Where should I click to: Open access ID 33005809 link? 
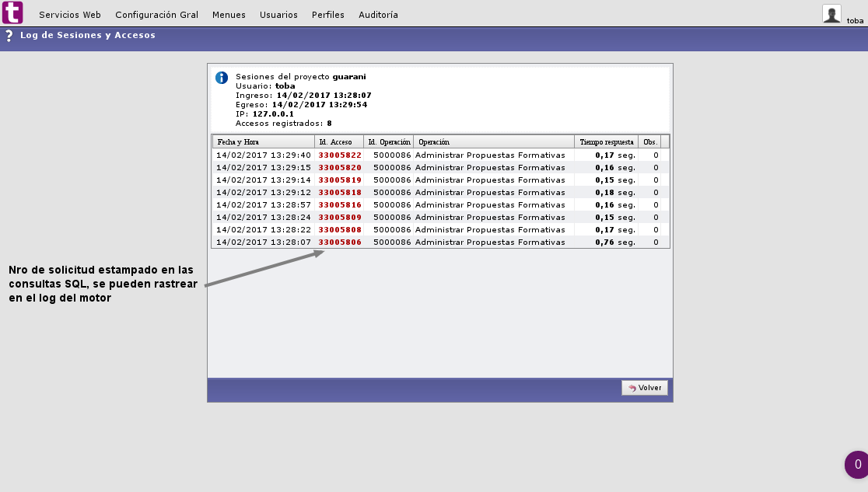[340, 218]
